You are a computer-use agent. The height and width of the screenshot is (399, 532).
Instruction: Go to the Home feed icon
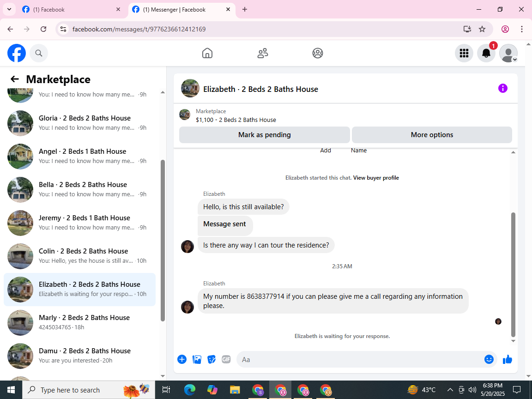pyautogui.click(x=207, y=53)
